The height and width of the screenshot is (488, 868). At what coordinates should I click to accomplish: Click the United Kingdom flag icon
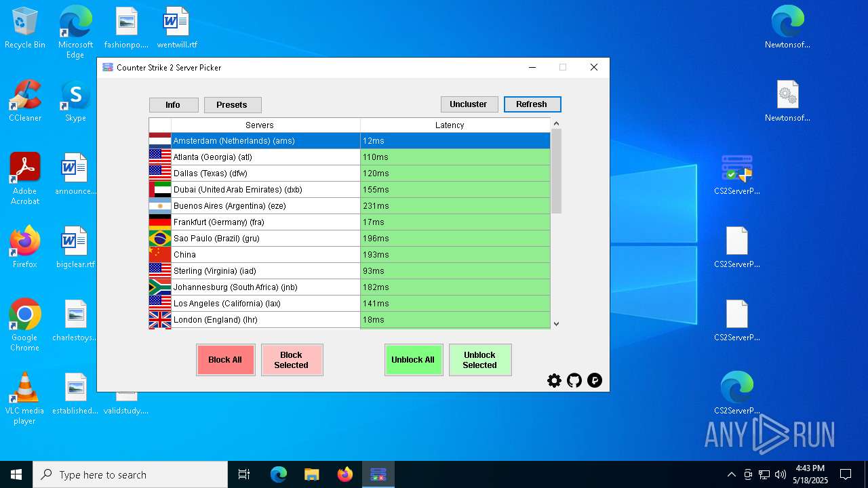(160, 320)
